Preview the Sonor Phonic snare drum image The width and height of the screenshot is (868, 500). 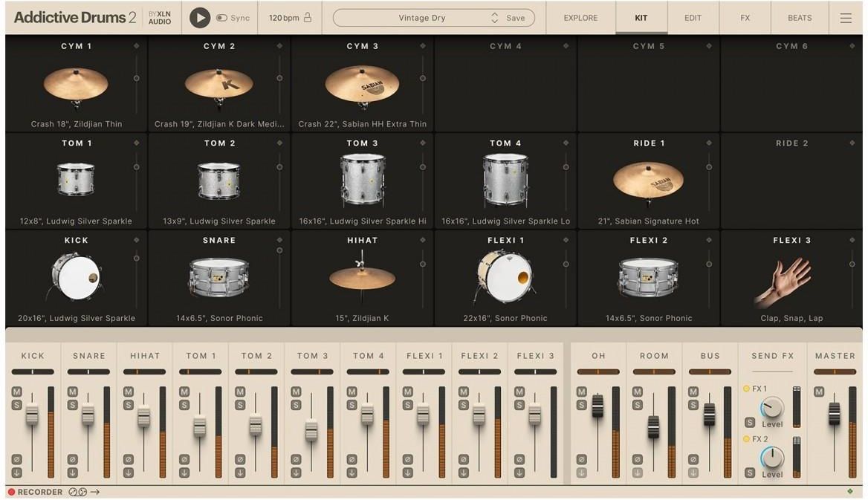point(218,277)
